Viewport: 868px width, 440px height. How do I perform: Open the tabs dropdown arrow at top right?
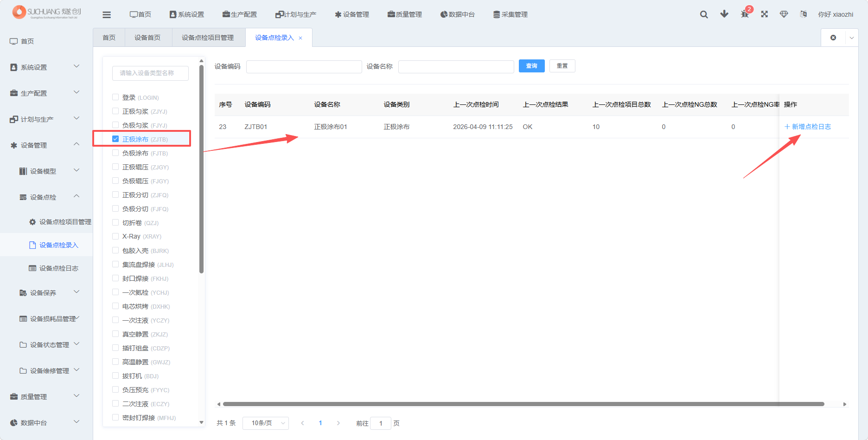(x=852, y=38)
